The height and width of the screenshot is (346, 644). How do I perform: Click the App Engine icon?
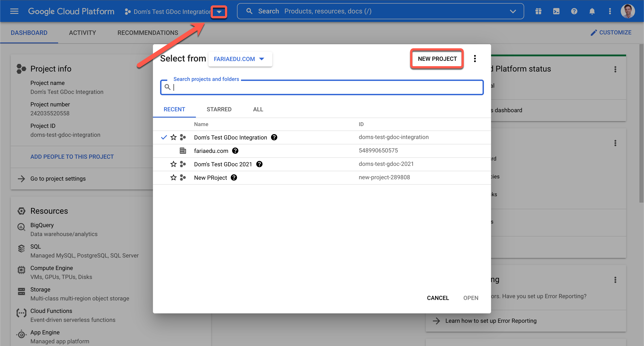[21, 334]
